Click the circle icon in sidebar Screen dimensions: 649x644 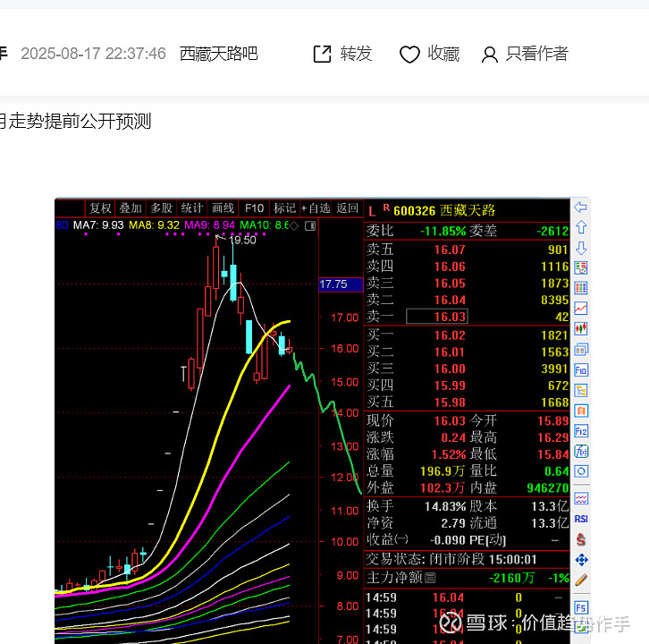tap(581, 471)
